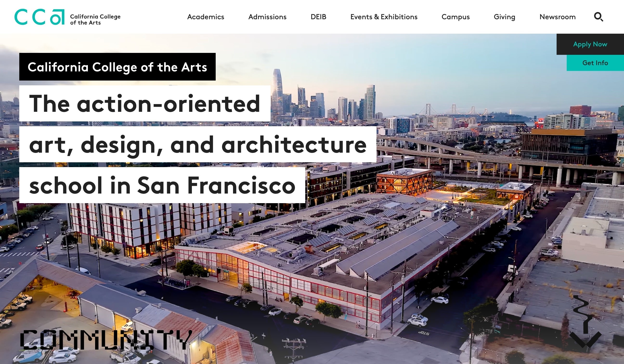Click the search magnifier icon

pyautogui.click(x=598, y=17)
